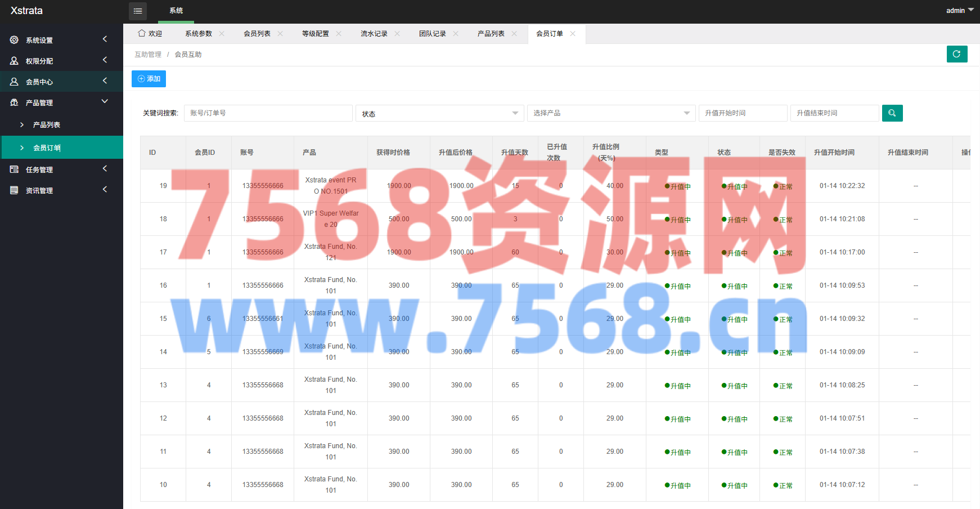Image resolution: width=980 pixels, height=509 pixels.
Task: Open 产品列表 in the sidebar
Action: click(47, 125)
